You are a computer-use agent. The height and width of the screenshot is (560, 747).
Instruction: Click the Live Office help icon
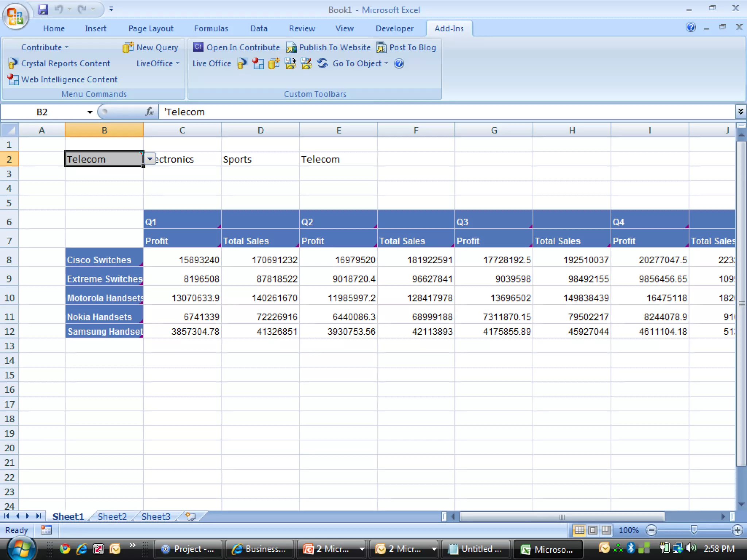[x=399, y=63]
